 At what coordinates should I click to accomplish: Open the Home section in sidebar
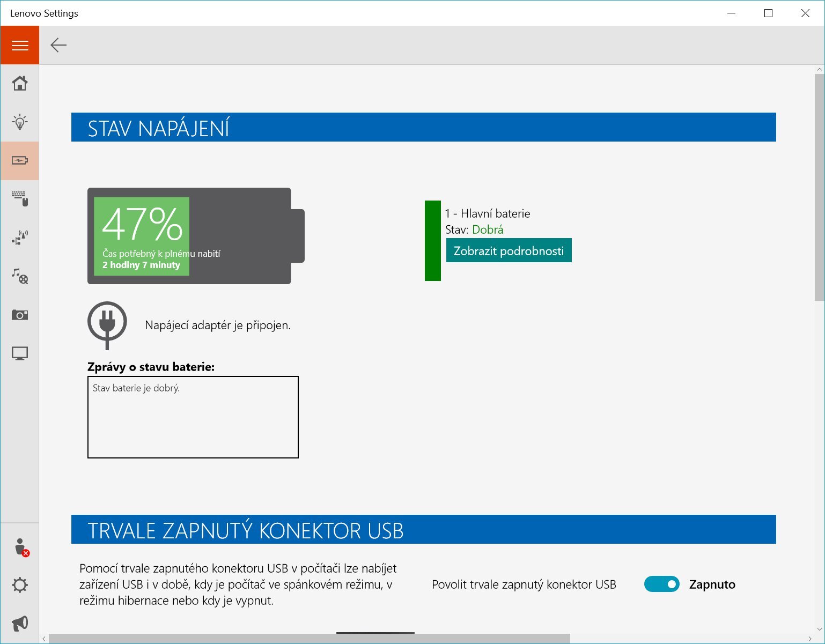[20, 84]
